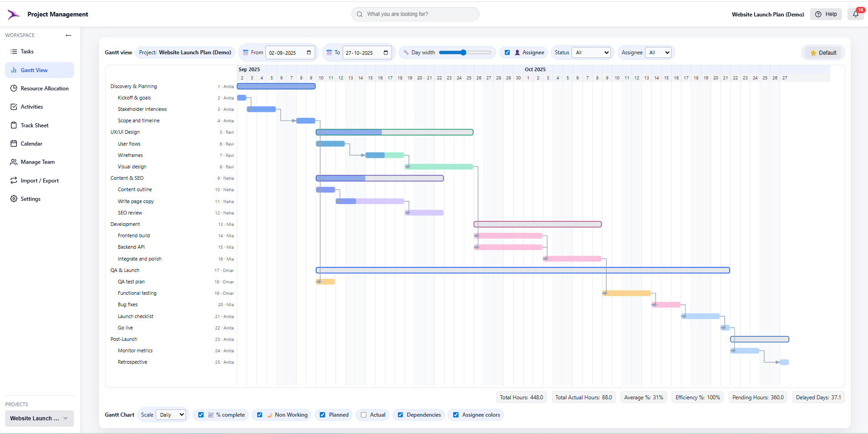Click the notification bell showing 14 alerts
This screenshot has height=434, width=868.
[x=855, y=14]
